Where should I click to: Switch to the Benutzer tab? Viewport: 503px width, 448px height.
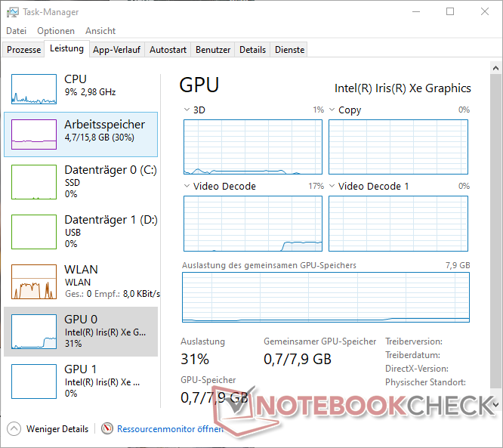click(213, 50)
